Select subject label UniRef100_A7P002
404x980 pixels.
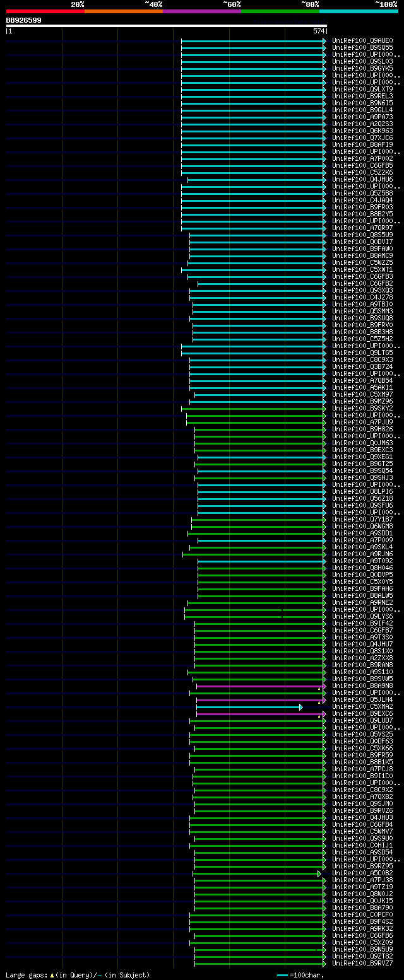click(x=362, y=159)
